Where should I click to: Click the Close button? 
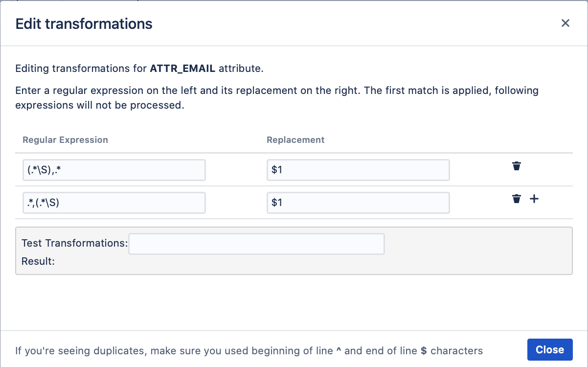[x=549, y=349]
